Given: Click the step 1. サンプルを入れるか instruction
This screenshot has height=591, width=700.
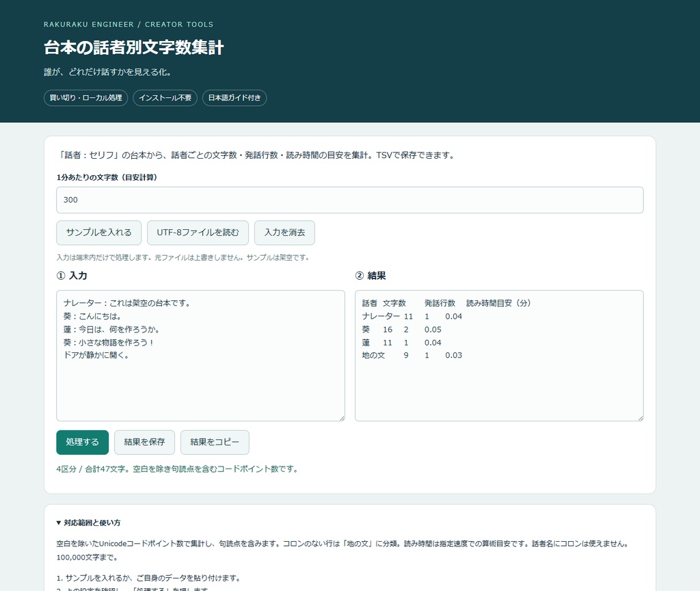Looking at the screenshot, I should coord(150,578).
